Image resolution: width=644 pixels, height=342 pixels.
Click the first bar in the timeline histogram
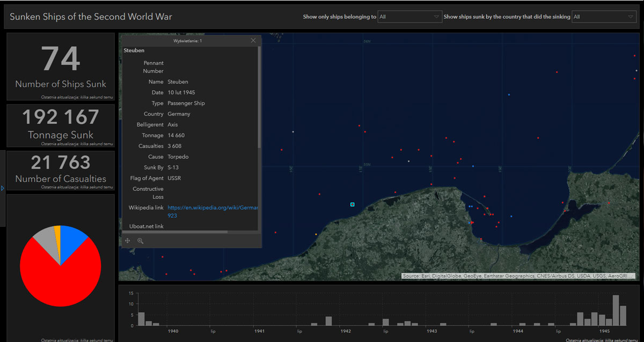click(x=141, y=318)
